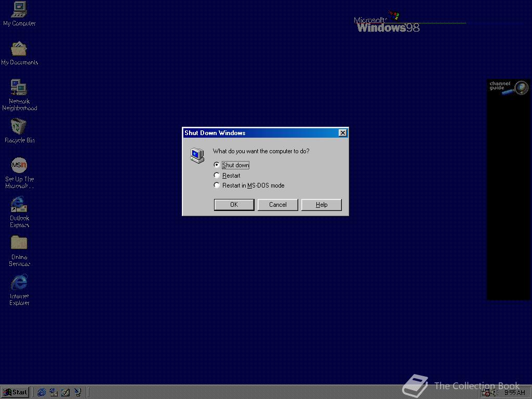This screenshot has width=532, height=399.
Task: Select the Network Neighborhood desktop icon
Action: (x=19, y=95)
